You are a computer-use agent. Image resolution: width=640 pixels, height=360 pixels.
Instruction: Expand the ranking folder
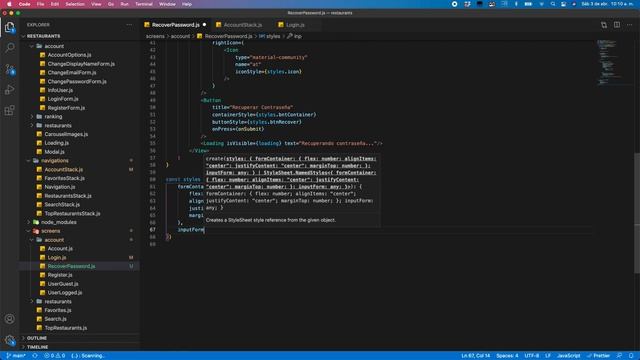click(53, 117)
